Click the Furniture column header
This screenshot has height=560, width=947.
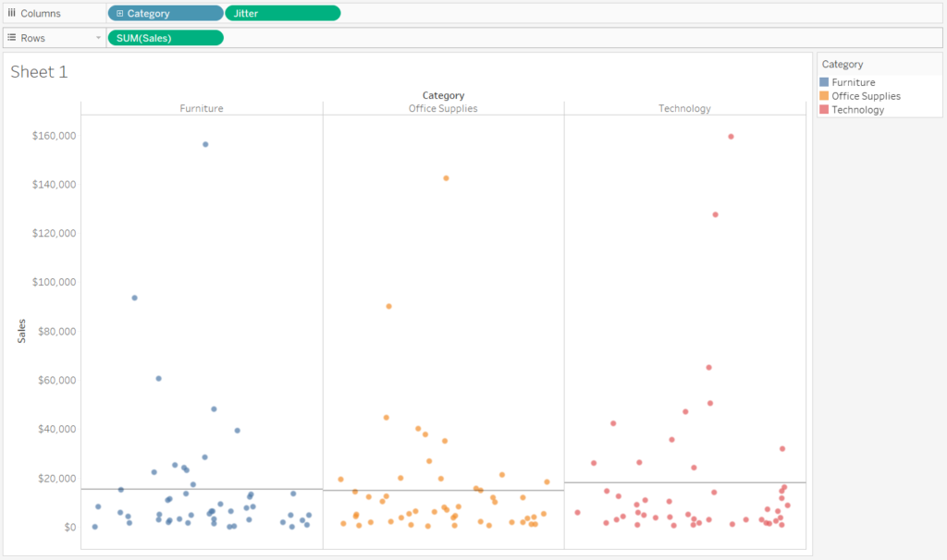(200, 108)
